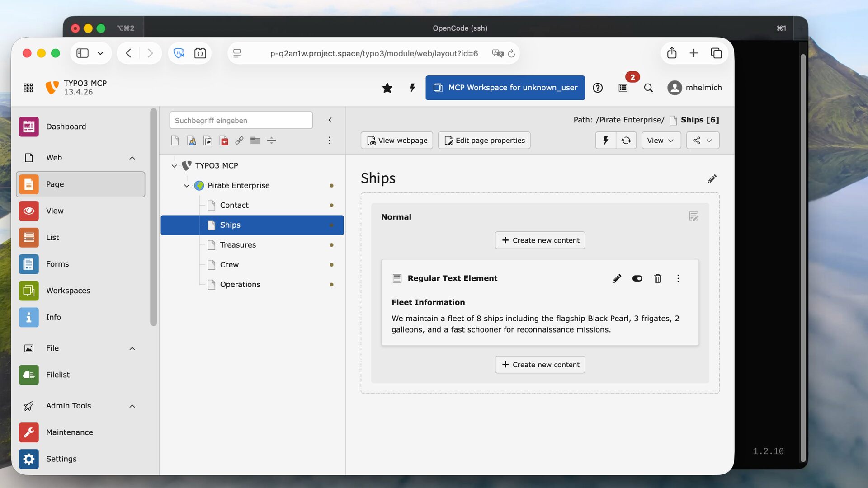Viewport: 868px width, 488px height.
Task: Edit Regular Text Element with pencil icon
Action: [x=617, y=278]
